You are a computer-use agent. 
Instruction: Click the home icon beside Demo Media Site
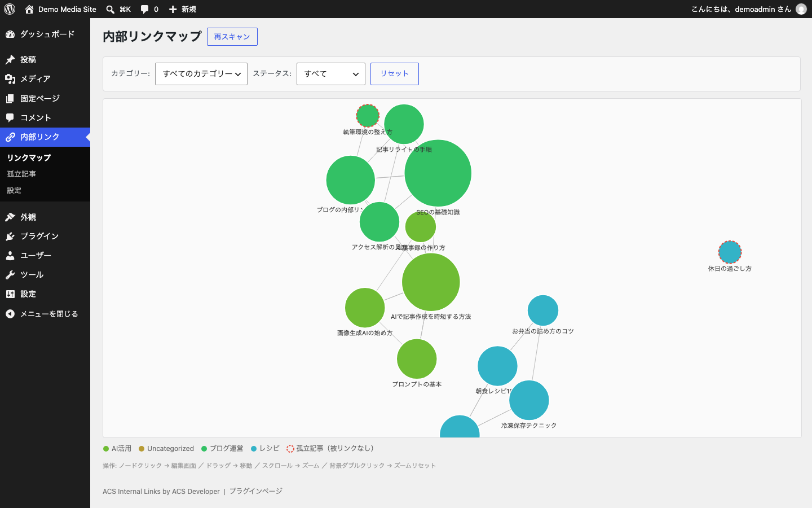tap(29, 9)
